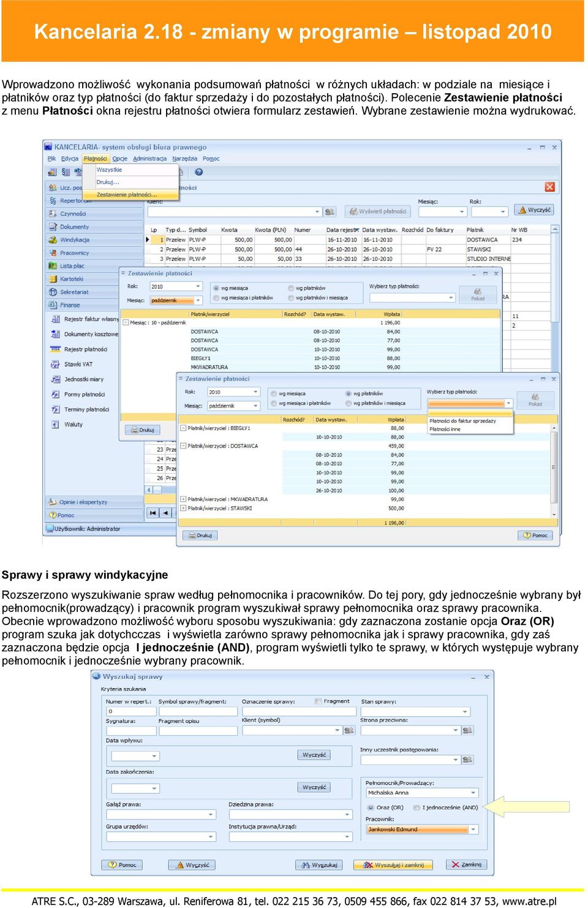Click lookup icon beside Klient (symbol) field
This screenshot has height=908, width=588.
point(349,730)
